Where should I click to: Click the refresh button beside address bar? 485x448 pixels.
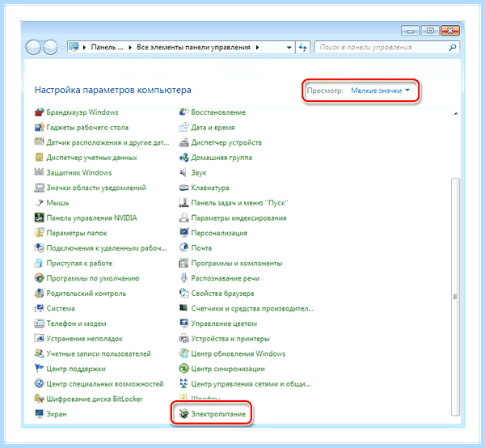(x=302, y=48)
